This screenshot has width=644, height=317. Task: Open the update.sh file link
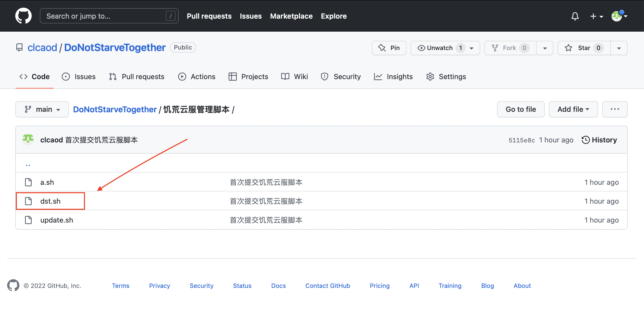pos(57,220)
